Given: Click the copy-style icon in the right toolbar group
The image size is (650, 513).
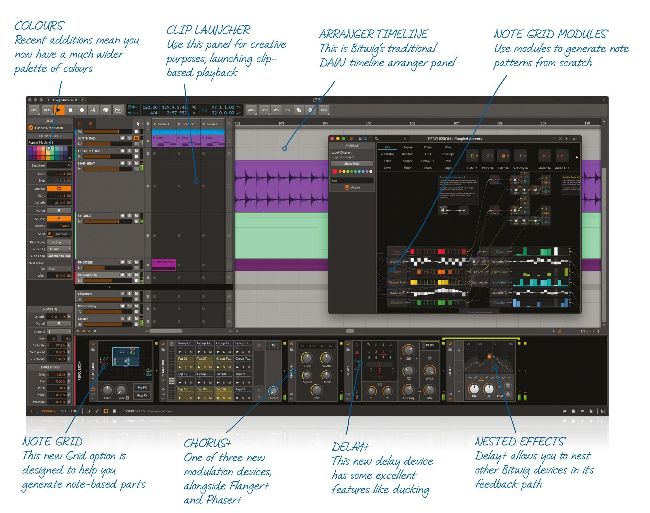Looking at the screenshot, I should click(298, 110).
